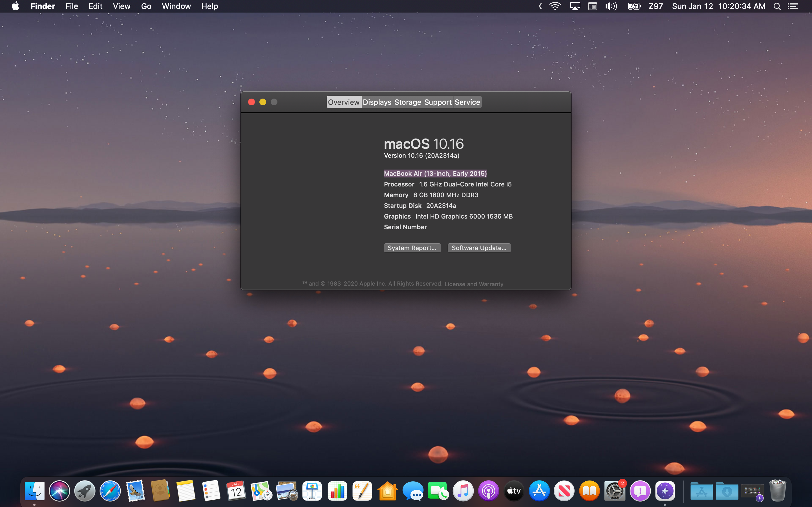Open the Podcasts app in Dock
This screenshot has height=507, width=812.
coord(488,491)
